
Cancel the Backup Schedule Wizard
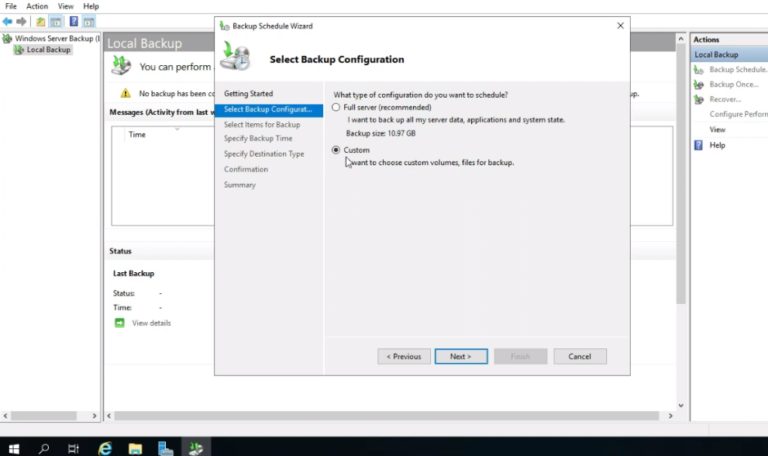[580, 356]
